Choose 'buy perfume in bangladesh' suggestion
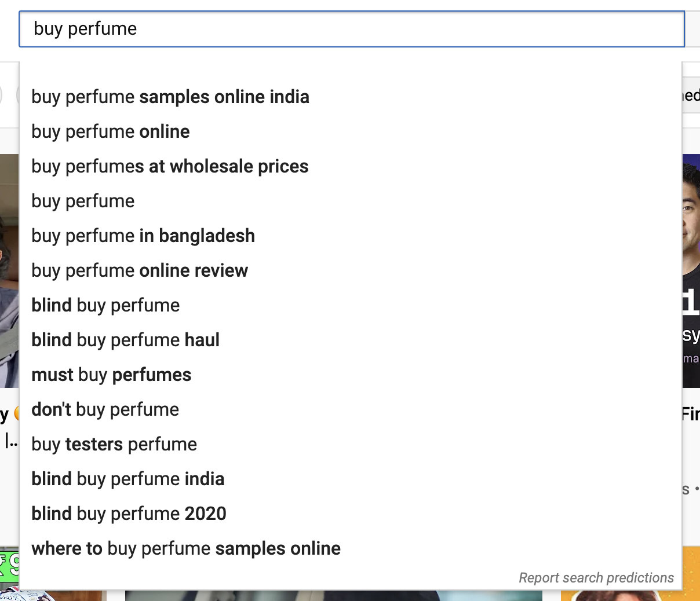Viewport: 700px width, 601px height. coord(351,236)
